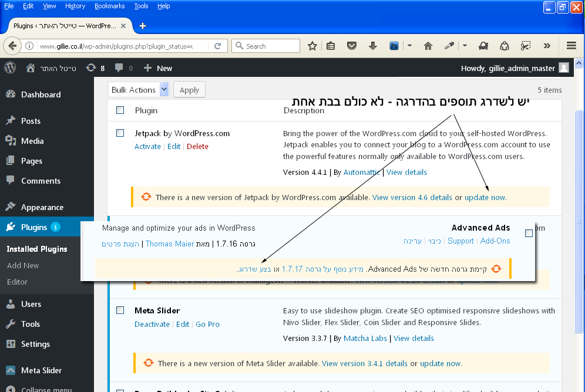Click New in the admin bar
Screen dimensions: 585x392
click(158, 68)
